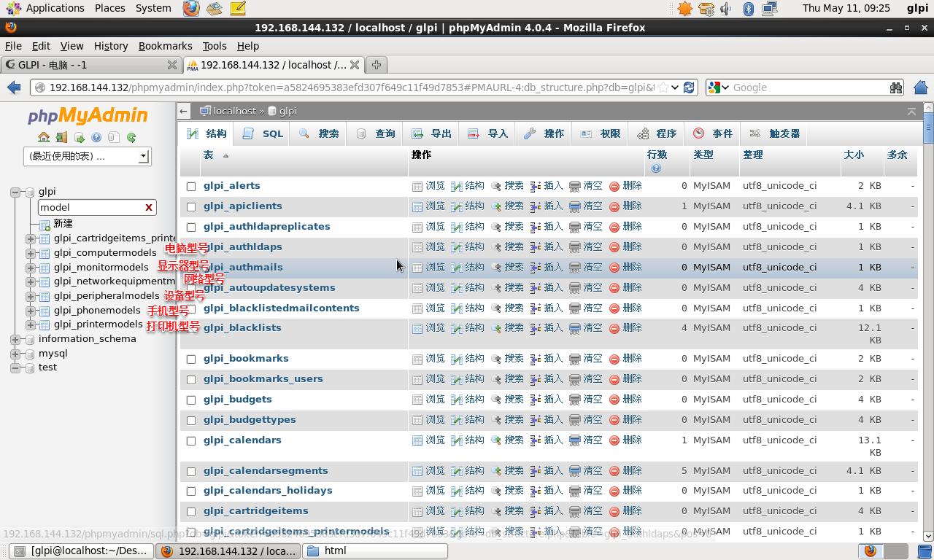Check the glpi_alerts row checkbox
934x560 pixels.
coord(191,187)
